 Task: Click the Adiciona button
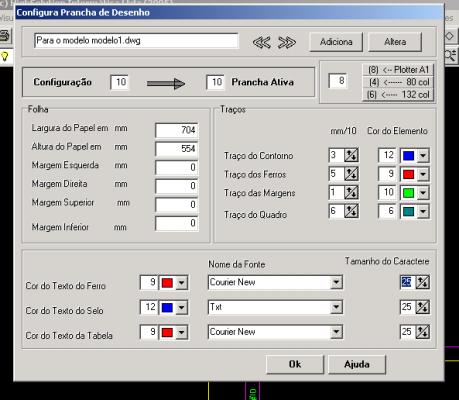[336, 42]
